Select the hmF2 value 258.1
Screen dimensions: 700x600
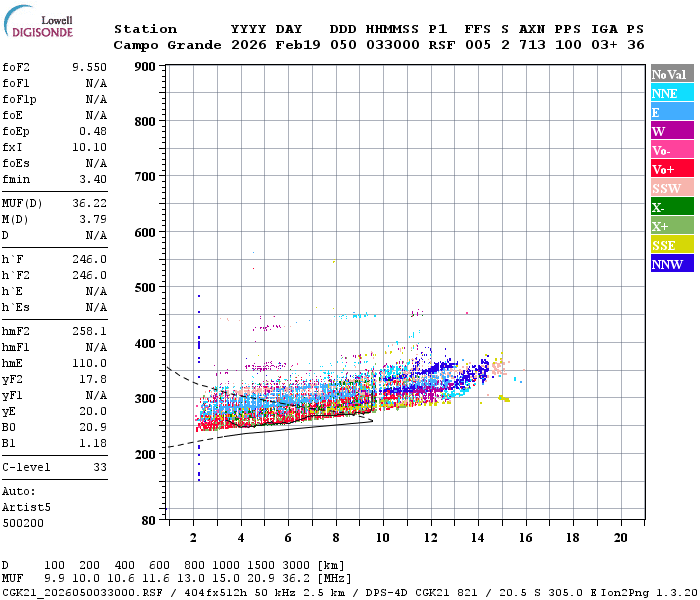point(89,330)
